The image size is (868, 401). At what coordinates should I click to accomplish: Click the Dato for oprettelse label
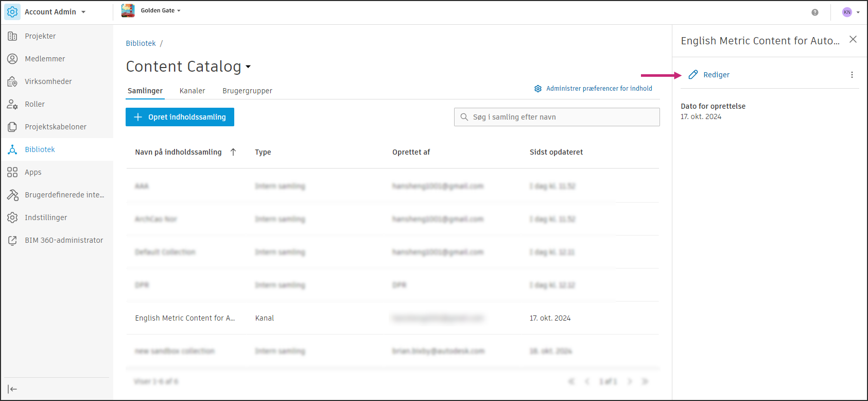(x=713, y=106)
